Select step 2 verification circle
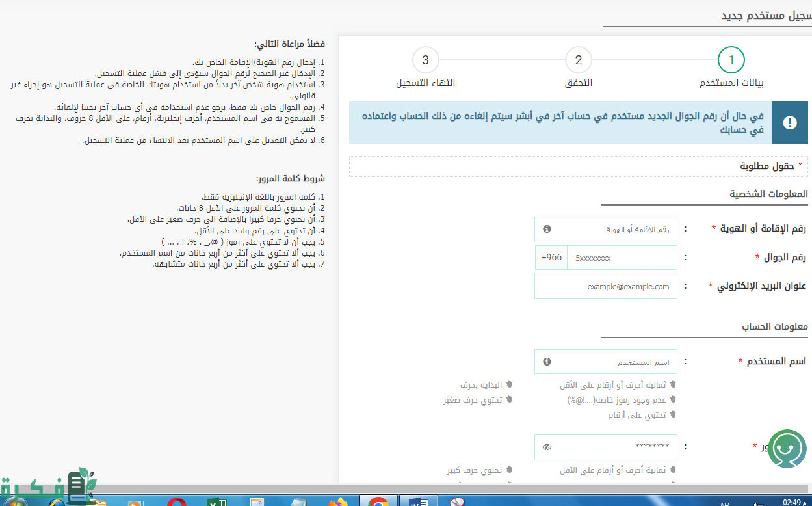 (578, 60)
